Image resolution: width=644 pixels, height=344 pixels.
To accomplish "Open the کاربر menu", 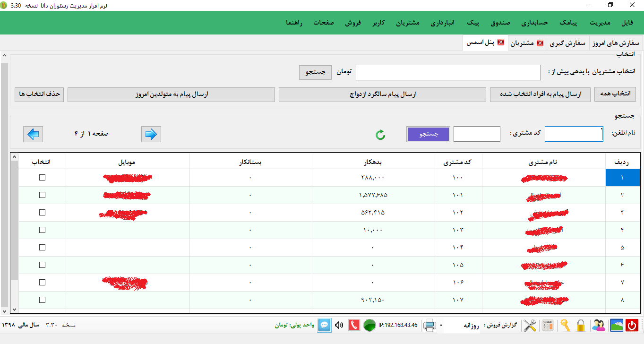I will click(378, 23).
